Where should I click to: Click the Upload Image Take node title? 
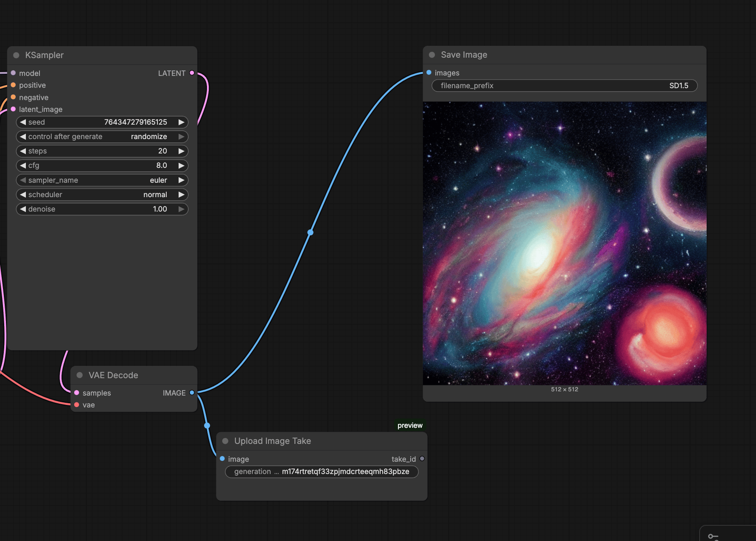pyautogui.click(x=273, y=441)
